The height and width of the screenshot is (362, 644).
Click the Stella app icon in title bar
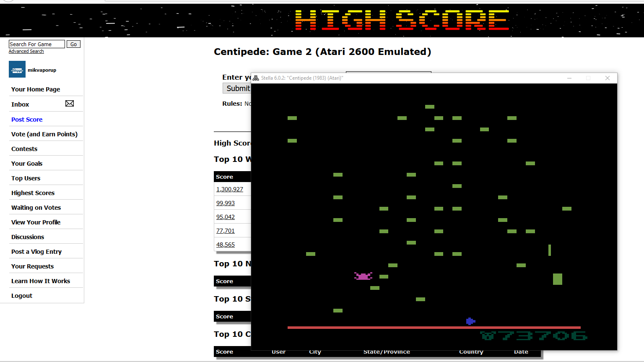pos(256,78)
